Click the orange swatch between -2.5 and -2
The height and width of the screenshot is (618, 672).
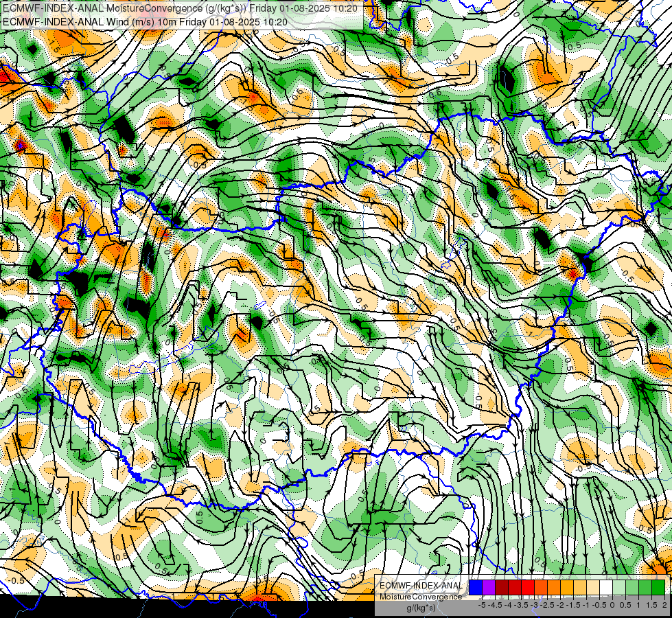[x=554, y=587]
